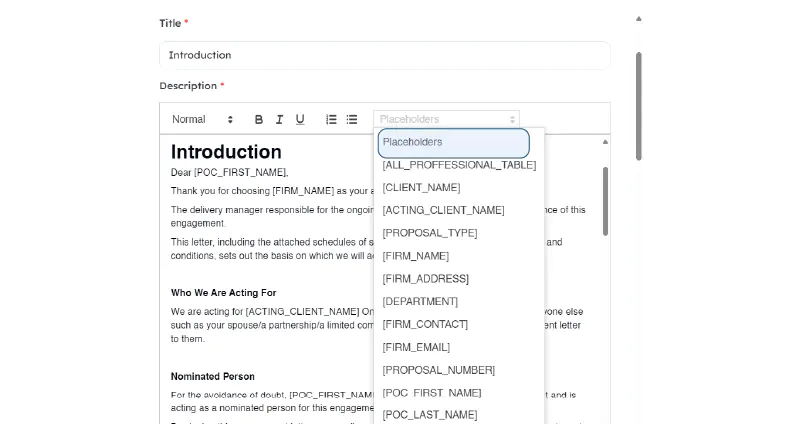The height and width of the screenshot is (441, 801).
Task: Select the [PROPOSAL_TYPE] placeholder
Action: pos(429,233)
